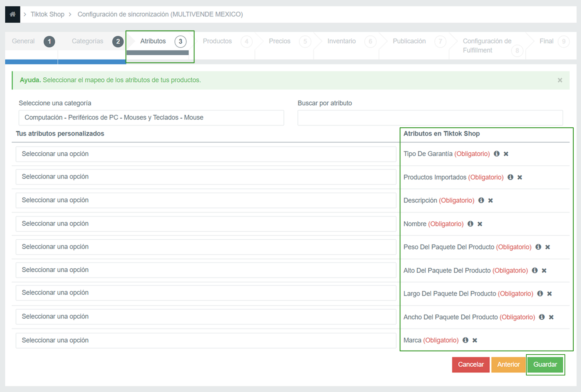581x392 pixels.
Task: Click info icon next to Tipo De Garantía
Action: [x=497, y=154]
